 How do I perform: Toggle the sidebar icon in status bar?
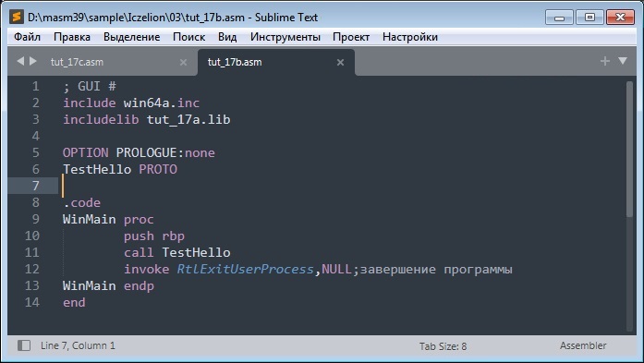pyautogui.click(x=24, y=345)
